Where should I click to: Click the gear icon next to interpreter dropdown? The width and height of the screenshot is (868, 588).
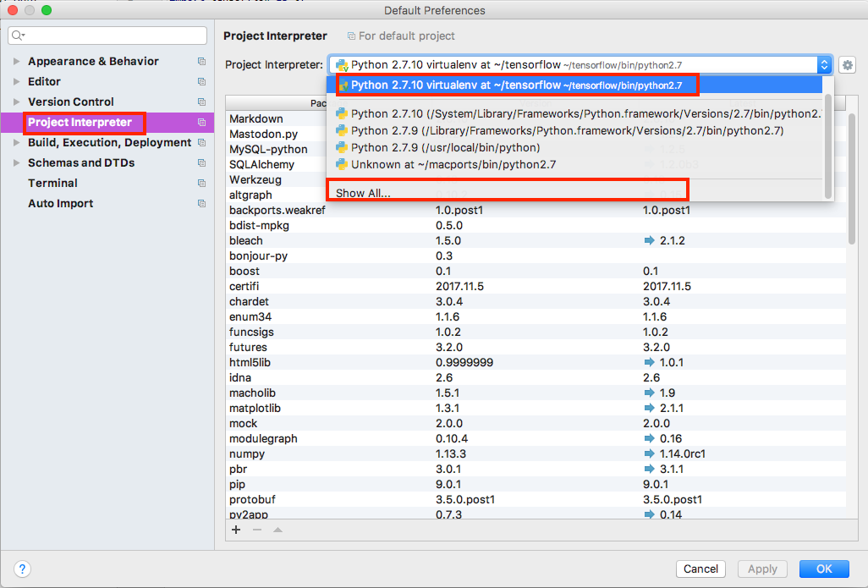tap(847, 65)
